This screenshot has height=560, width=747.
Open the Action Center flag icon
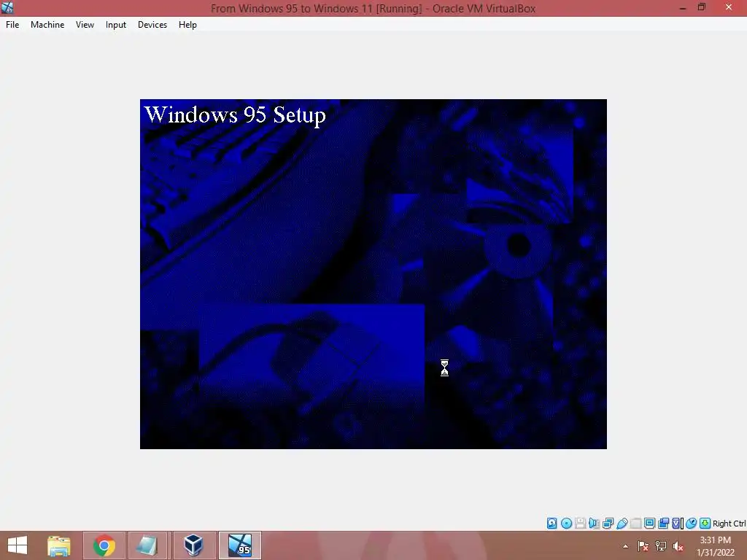tap(643, 546)
